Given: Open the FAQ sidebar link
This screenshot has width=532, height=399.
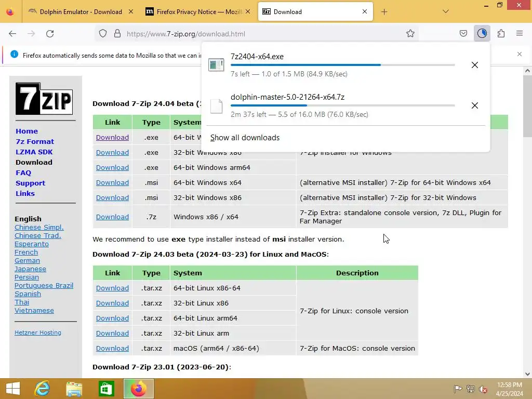Looking at the screenshot, I should [23, 172].
